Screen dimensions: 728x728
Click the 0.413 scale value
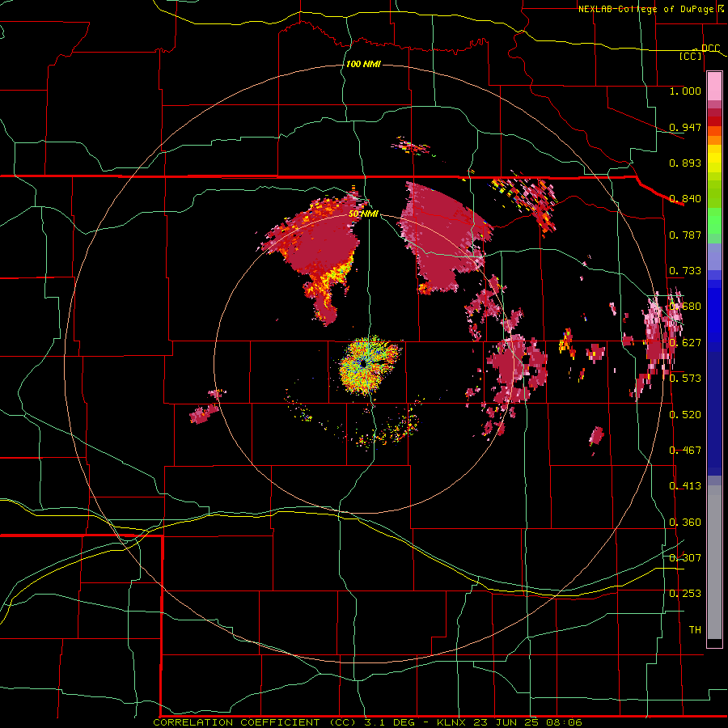pyautogui.click(x=685, y=486)
